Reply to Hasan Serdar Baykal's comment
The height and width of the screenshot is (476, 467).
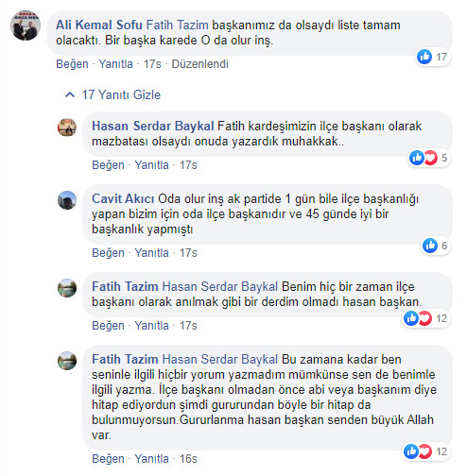151,165
